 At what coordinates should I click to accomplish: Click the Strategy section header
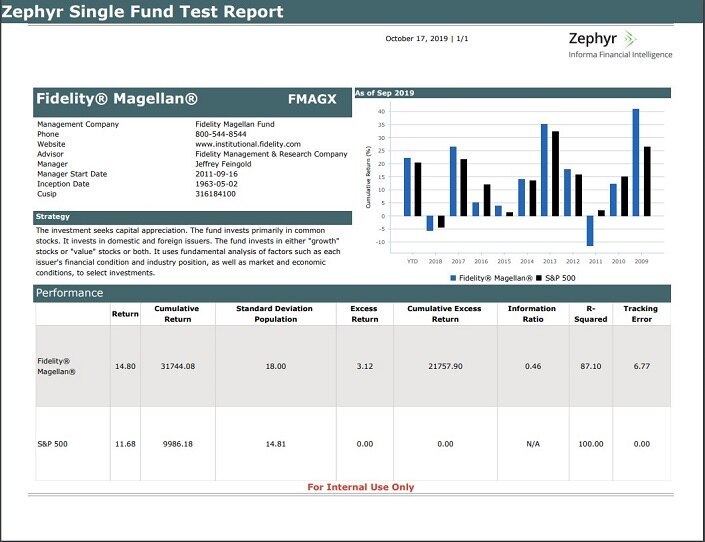pos(192,217)
